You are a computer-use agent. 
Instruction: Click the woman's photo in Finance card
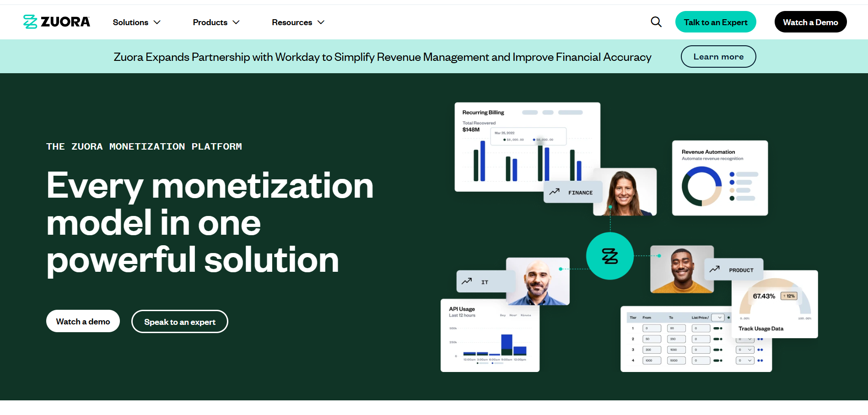point(625,192)
